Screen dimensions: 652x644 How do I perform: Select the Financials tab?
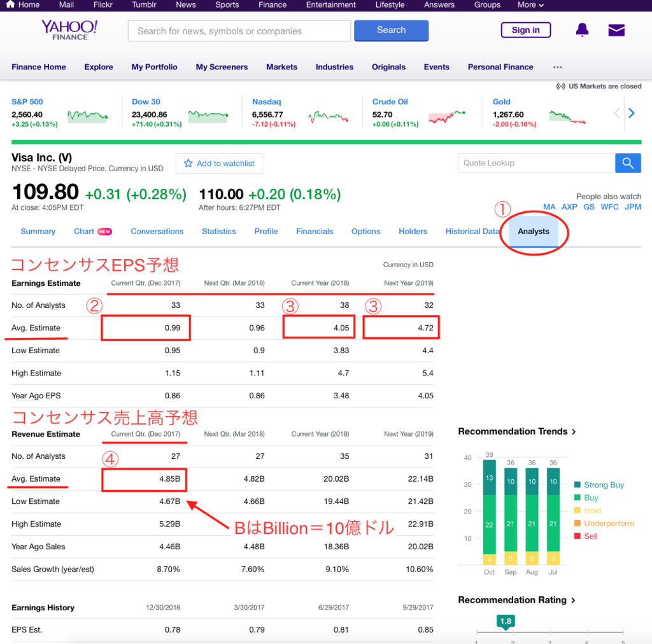(315, 232)
